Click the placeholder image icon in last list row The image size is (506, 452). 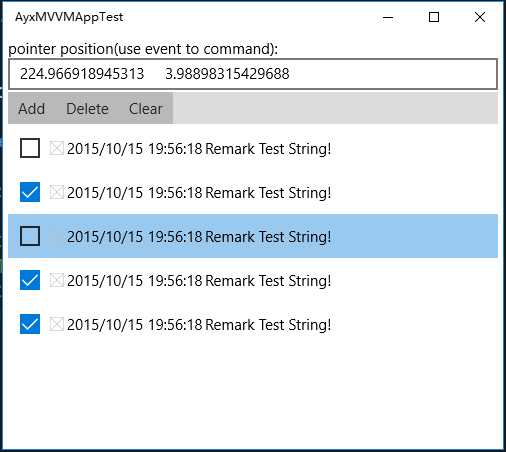[x=56, y=324]
